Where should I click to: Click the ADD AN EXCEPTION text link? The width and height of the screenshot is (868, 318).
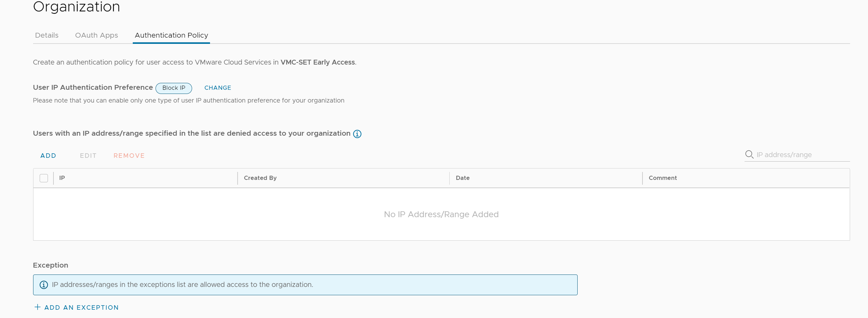(81, 308)
